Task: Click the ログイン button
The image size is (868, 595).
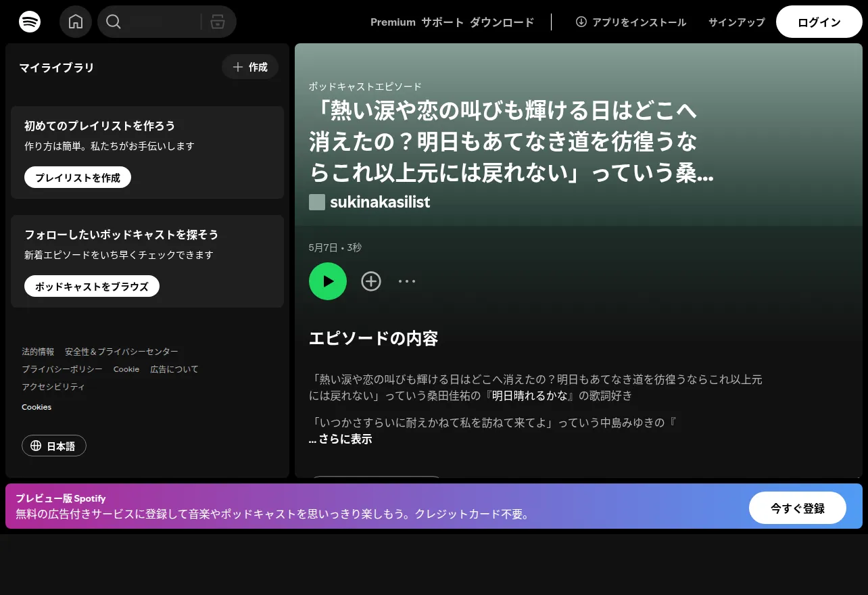Action: tap(819, 22)
